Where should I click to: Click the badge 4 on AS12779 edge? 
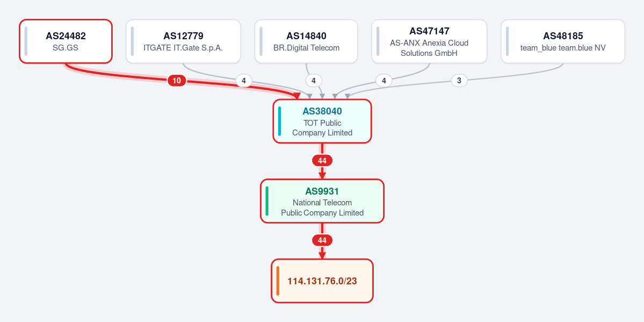(243, 81)
